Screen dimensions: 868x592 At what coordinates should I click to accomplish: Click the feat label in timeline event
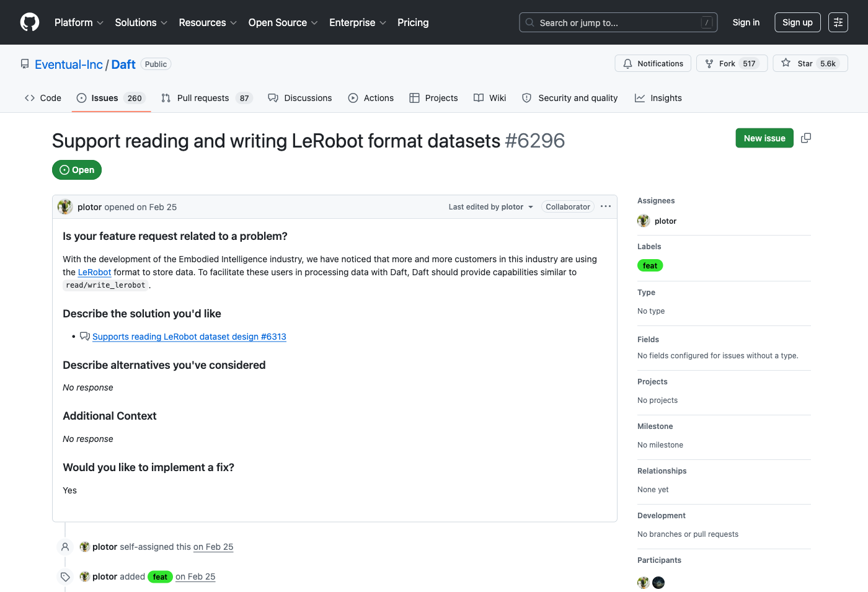click(160, 577)
